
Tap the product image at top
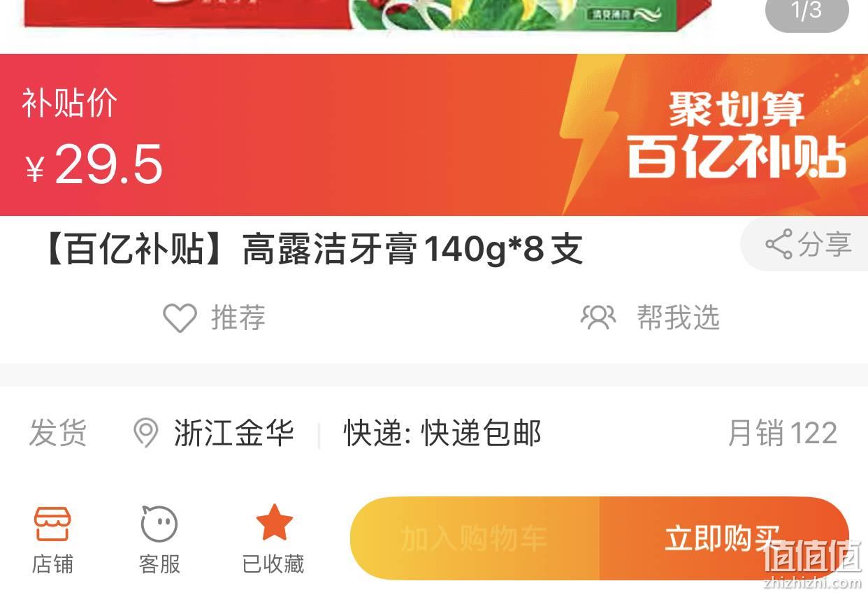click(x=367, y=14)
